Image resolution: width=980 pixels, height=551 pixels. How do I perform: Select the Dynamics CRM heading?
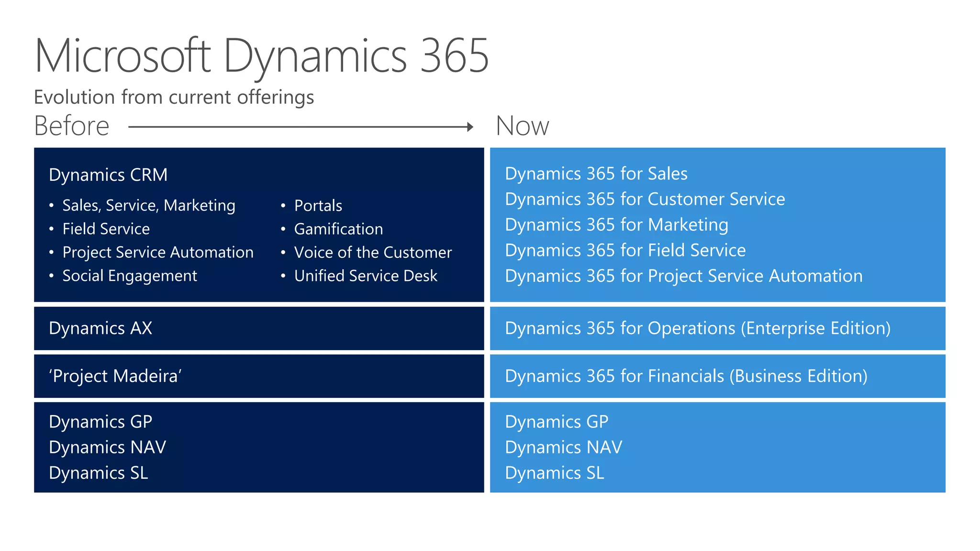click(108, 175)
